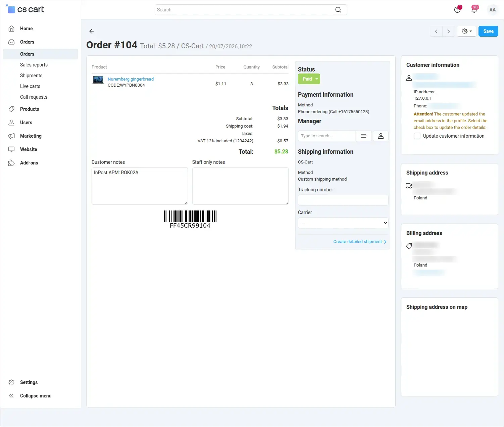504x427 pixels.
Task: Click the Nuremberg gingerbread thumbnail
Action: pyautogui.click(x=98, y=80)
